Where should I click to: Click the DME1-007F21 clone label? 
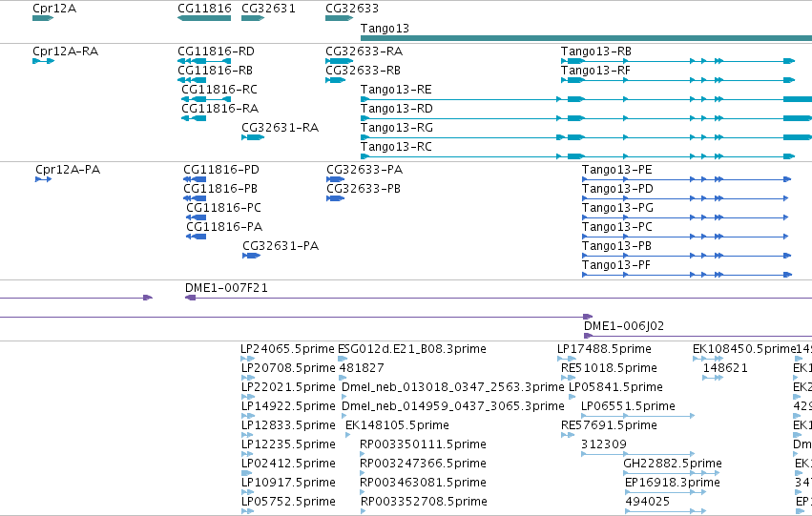(x=226, y=288)
